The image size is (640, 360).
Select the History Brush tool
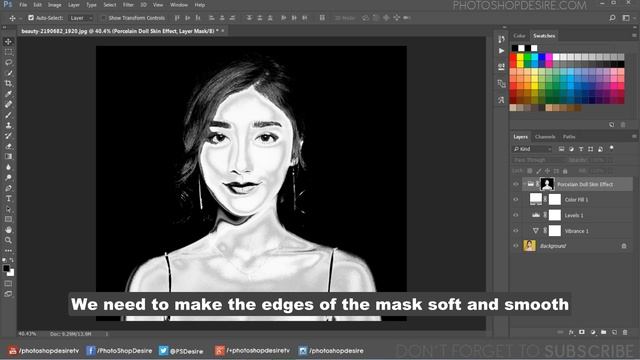click(x=8, y=136)
